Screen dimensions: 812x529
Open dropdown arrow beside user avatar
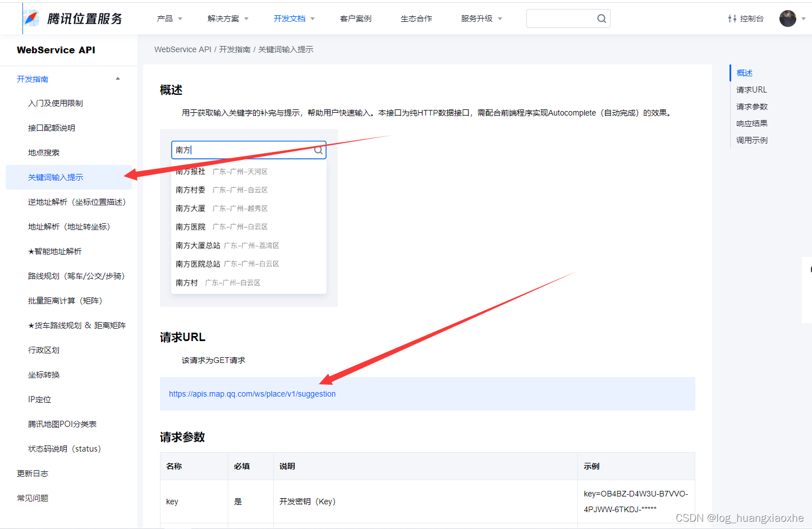[803, 19]
